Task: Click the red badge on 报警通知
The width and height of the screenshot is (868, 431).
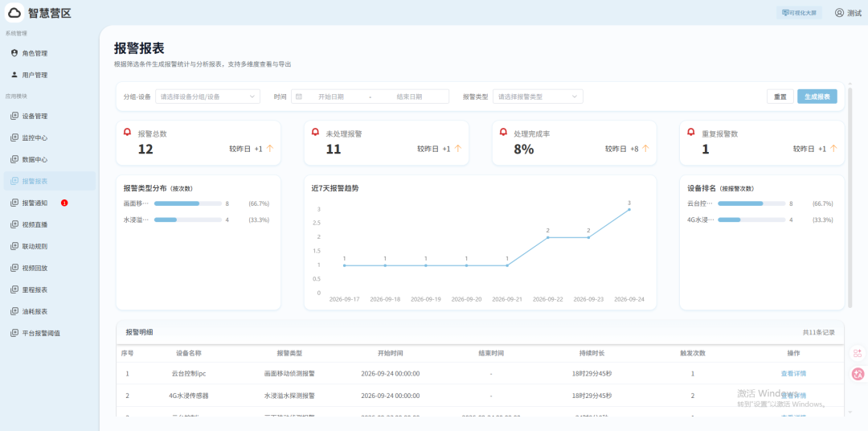Action: 64,203
